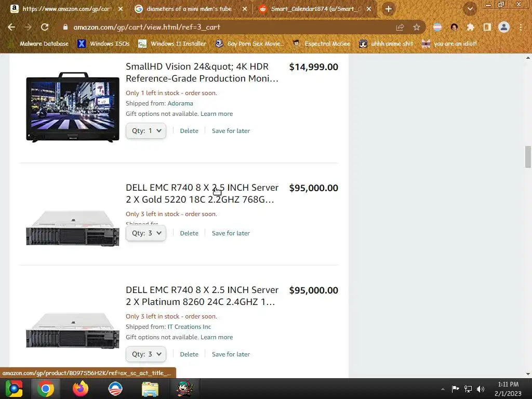Open uhhh anime shit bookmark

[x=387, y=44]
